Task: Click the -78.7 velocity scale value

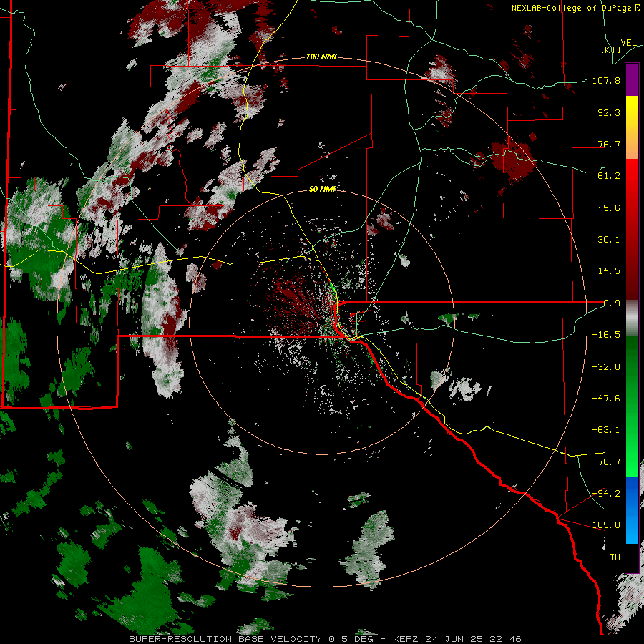Action: click(x=606, y=462)
